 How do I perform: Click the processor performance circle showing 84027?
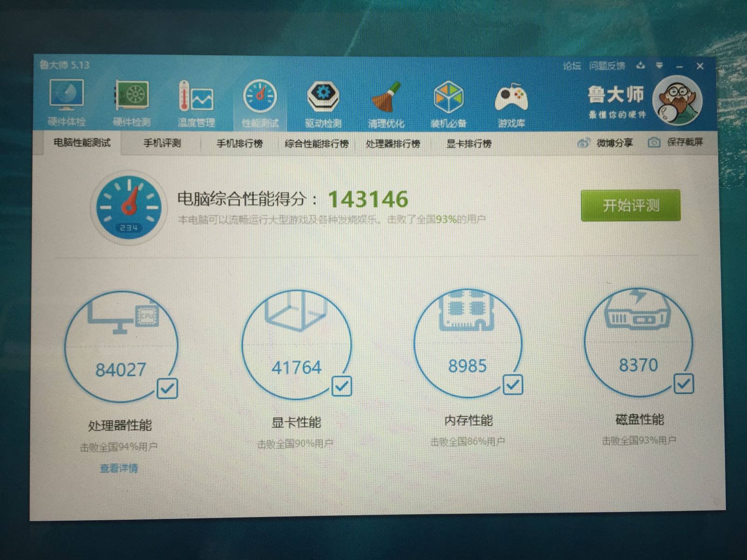click(120, 346)
